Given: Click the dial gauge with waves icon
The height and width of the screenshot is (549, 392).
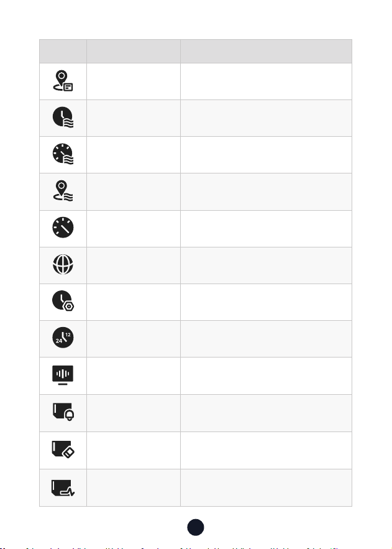Looking at the screenshot, I should (63, 154).
